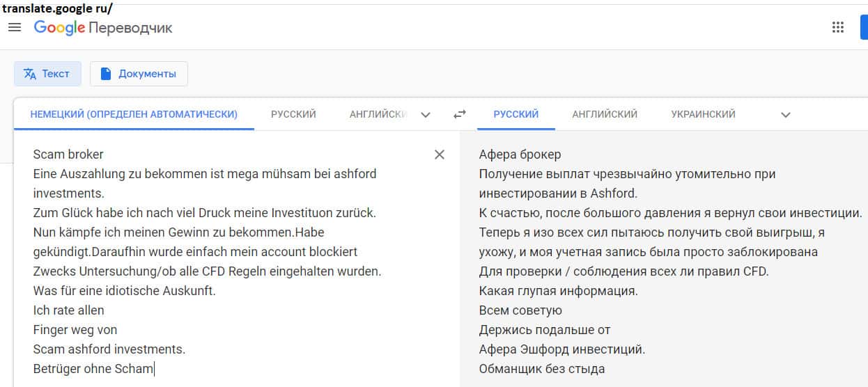Viewport: 868px width, 387px height.
Task: Open the Google apps grid
Action: pos(838,28)
